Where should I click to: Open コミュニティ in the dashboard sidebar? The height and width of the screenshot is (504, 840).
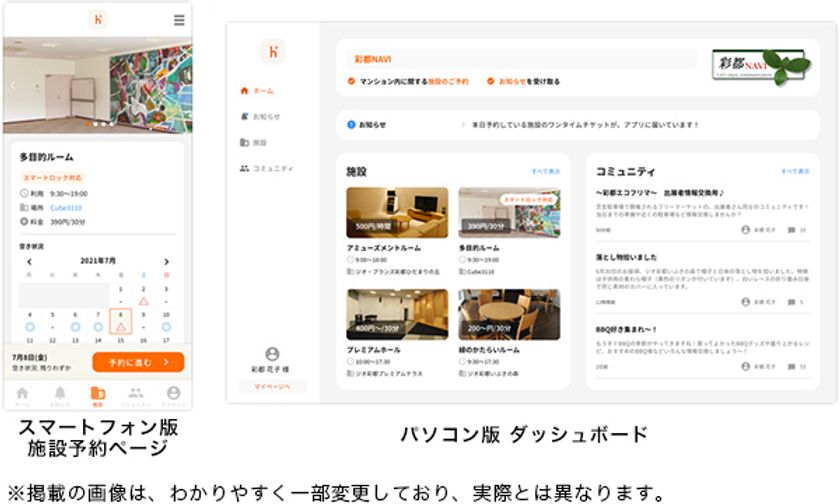267,168
